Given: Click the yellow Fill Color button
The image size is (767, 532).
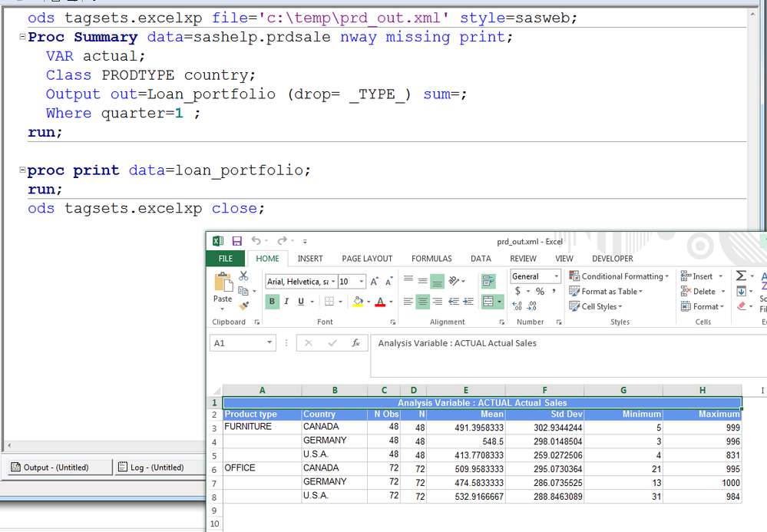Looking at the screenshot, I should tap(357, 302).
